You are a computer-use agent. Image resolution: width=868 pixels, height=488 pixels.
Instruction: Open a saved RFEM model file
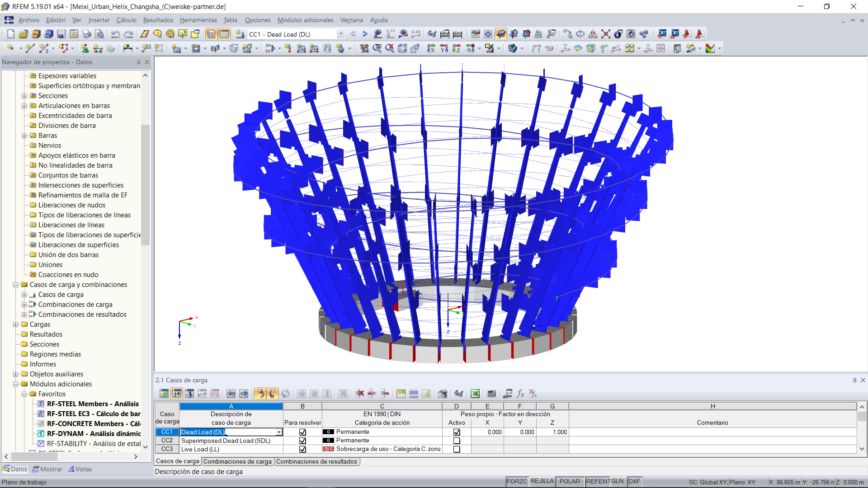click(23, 34)
